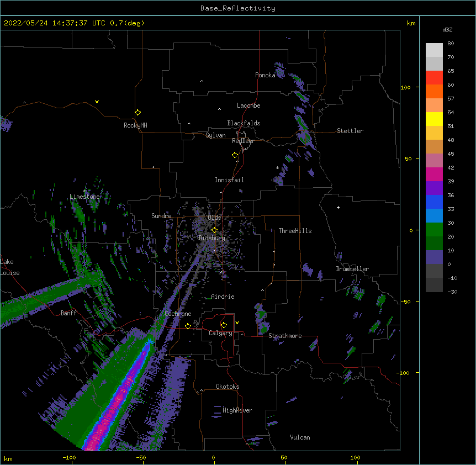This screenshot has width=476, height=465.
Task: Click the Innisfail city label
Action: click(x=229, y=180)
